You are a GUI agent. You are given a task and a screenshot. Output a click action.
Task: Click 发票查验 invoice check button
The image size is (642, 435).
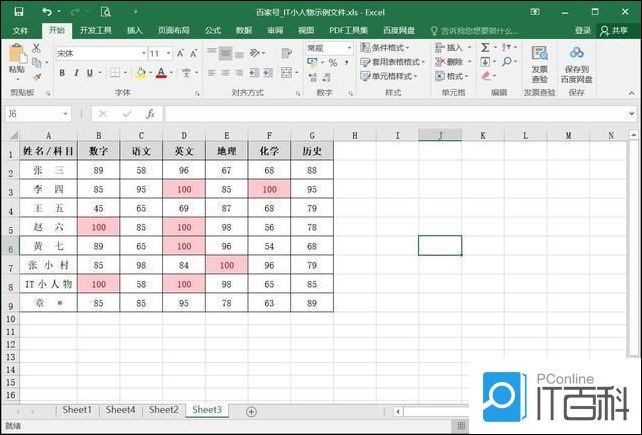pos(539,64)
